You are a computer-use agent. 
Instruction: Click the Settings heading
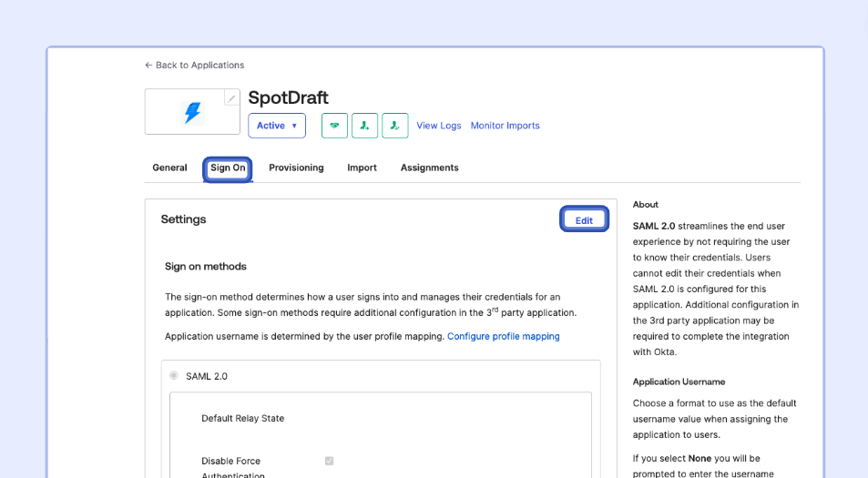pos(183,219)
